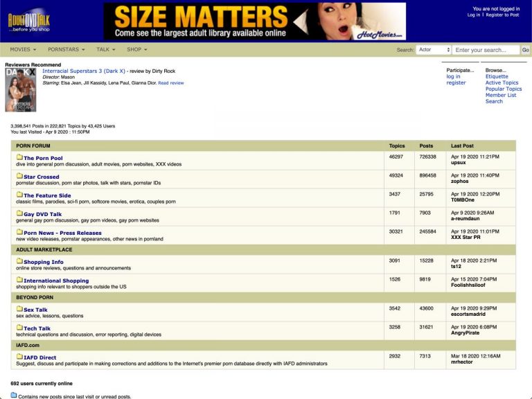
Task: Click topics count 46297
Action: tap(396, 157)
